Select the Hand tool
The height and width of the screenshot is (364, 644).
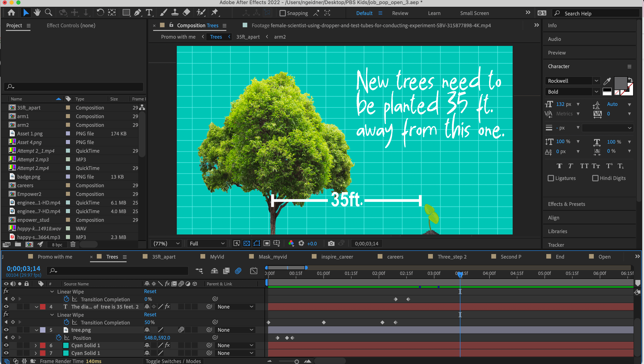click(37, 12)
